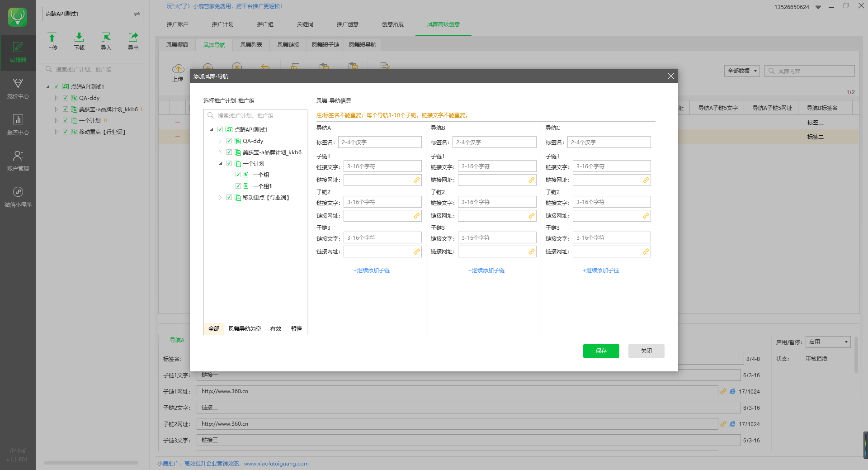868x470 pixels.
Task: Collapse 一个计划 node in dialog tree
Action: click(x=220, y=163)
